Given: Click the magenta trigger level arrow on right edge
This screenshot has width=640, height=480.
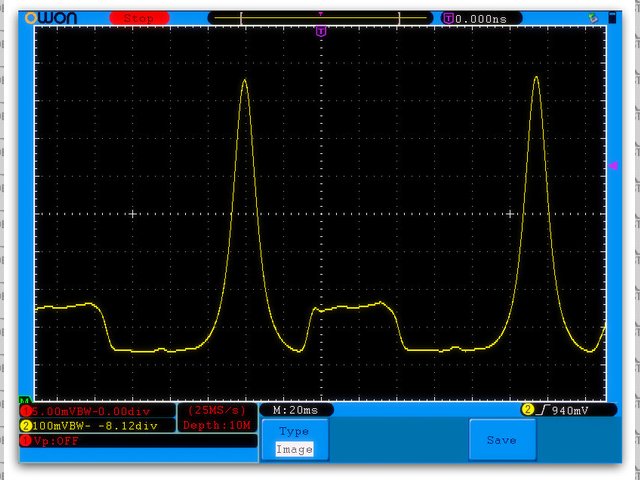Looking at the screenshot, I should click(613, 166).
